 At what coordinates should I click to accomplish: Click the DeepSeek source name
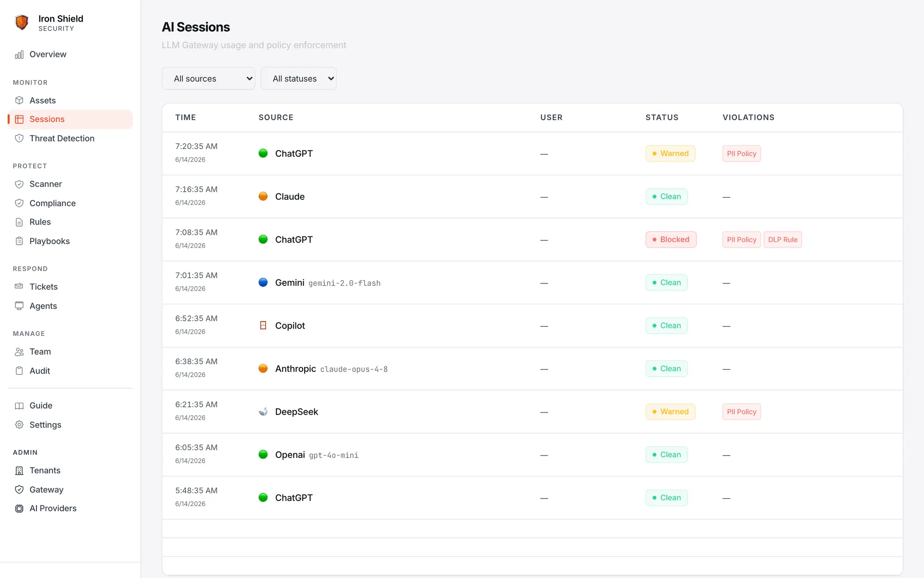coord(296,411)
